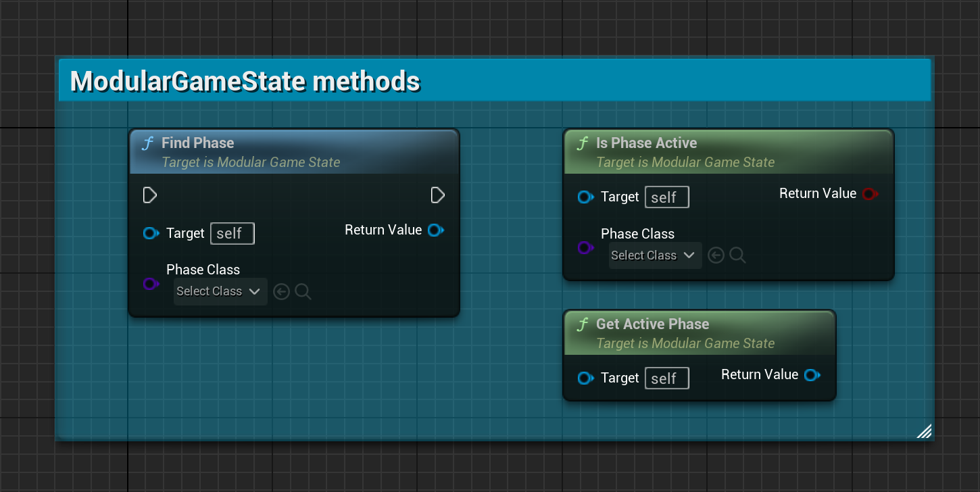
Task: Click the Phase Class label in Is Phase Active
Action: coord(637,234)
